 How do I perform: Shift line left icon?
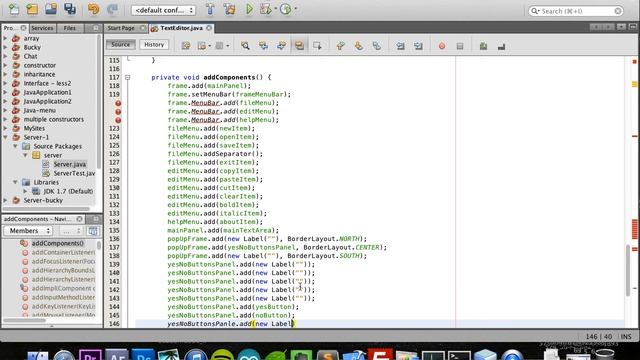(x=400, y=46)
